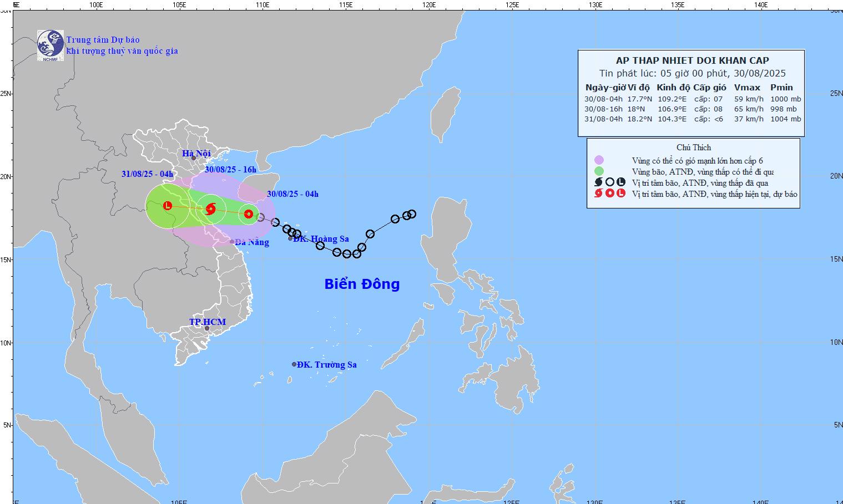This screenshot has width=843, height=504.
Task: Click the Biển Đông sea label
Action: (362, 284)
